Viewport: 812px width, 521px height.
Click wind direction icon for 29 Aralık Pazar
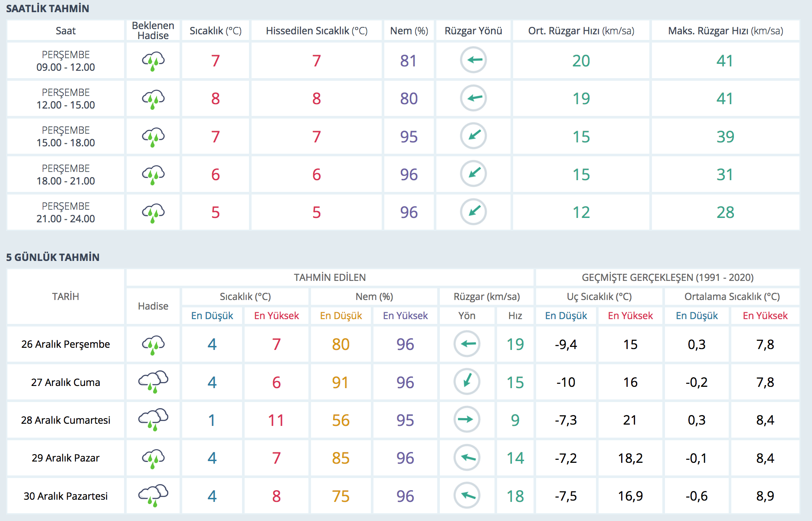pos(467,458)
